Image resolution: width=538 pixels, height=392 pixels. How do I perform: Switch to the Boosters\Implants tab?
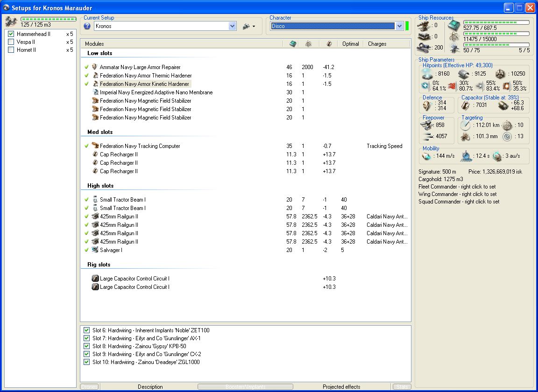coord(245,386)
